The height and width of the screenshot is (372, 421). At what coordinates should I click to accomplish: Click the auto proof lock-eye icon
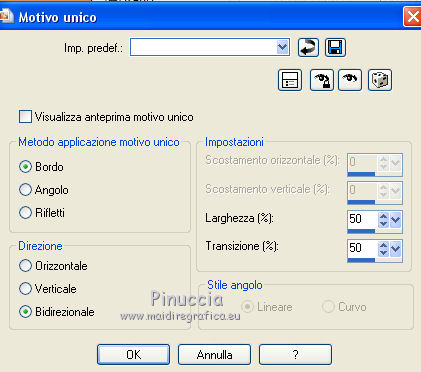(321, 80)
